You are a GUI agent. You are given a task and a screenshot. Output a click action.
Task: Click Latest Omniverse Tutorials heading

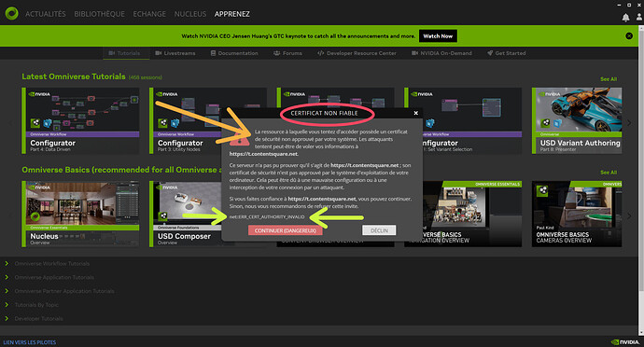coord(74,76)
